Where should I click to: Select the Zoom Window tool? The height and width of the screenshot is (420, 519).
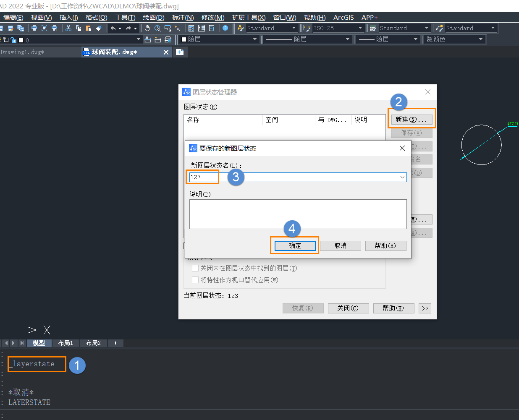[x=168, y=28]
